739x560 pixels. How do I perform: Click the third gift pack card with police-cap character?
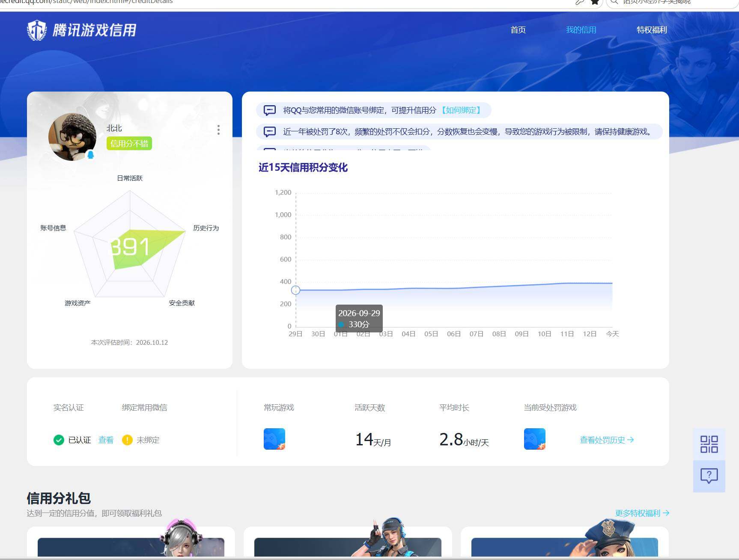pyautogui.click(x=565, y=542)
